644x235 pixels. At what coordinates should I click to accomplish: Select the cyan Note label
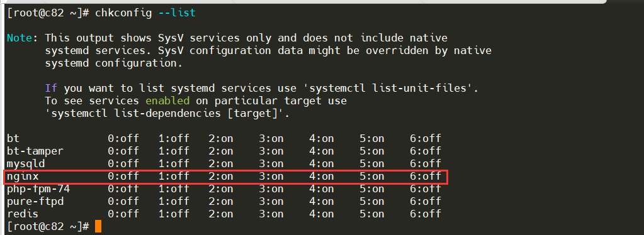coord(20,38)
